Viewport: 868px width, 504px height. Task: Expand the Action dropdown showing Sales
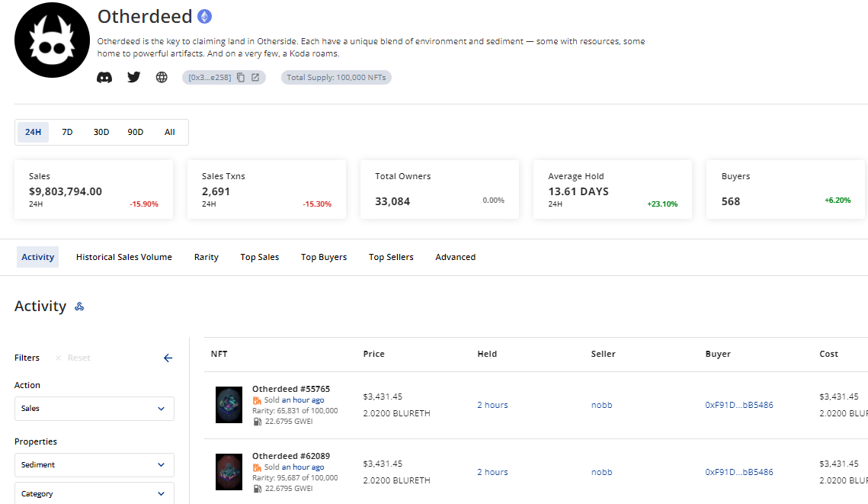pyautogui.click(x=94, y=409)
